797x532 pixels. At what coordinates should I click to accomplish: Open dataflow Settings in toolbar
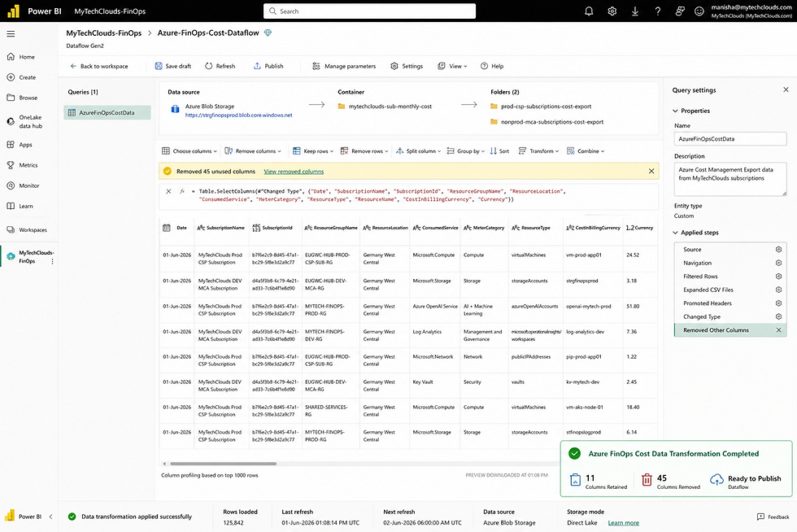point(407,66)
